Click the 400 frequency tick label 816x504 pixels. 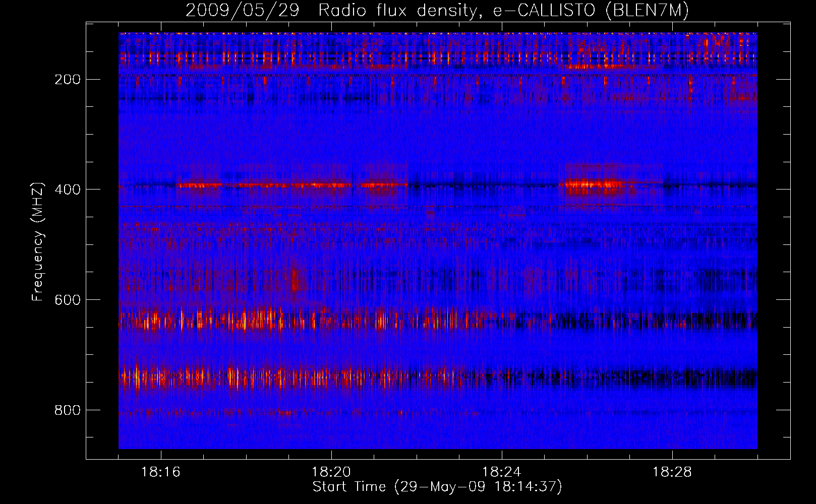tap(67, 190)
